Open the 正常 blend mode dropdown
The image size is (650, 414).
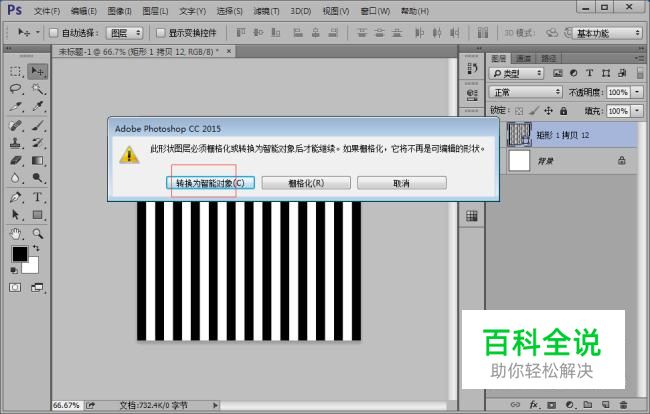pos(525,92)
